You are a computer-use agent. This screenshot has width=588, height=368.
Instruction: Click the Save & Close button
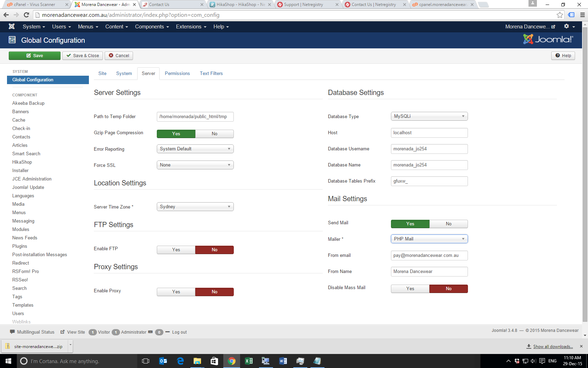[83, 56]
